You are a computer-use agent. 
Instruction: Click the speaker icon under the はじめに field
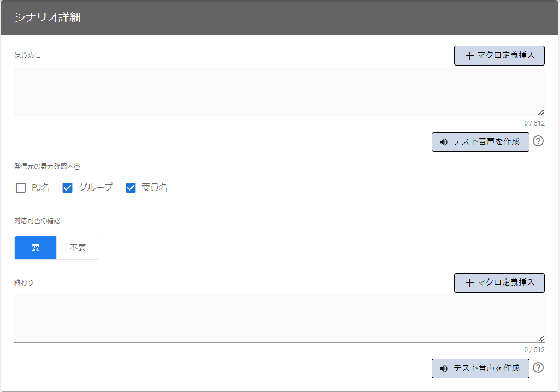(444, 142)
